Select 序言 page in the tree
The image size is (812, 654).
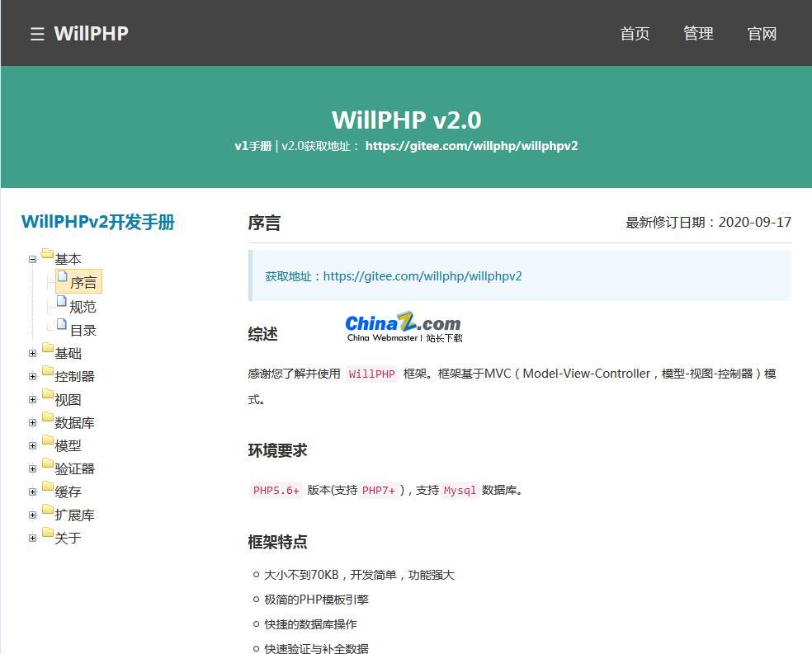[83, 283]
